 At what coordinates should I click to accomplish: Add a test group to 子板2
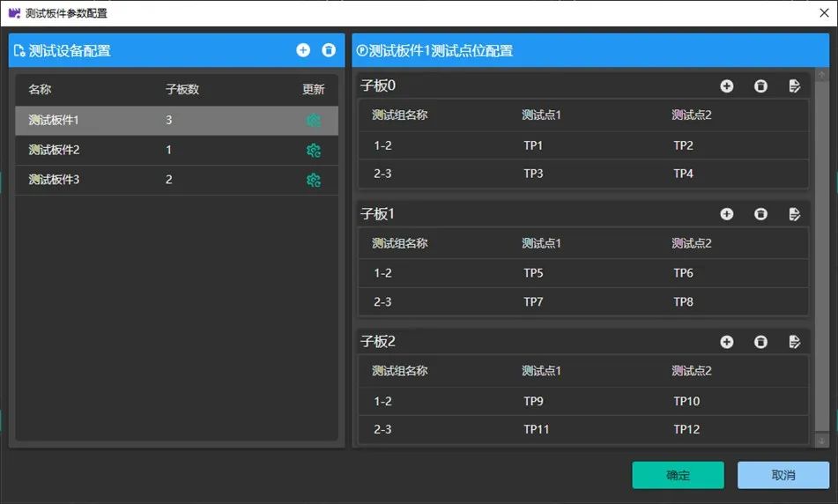pos(727,342)
